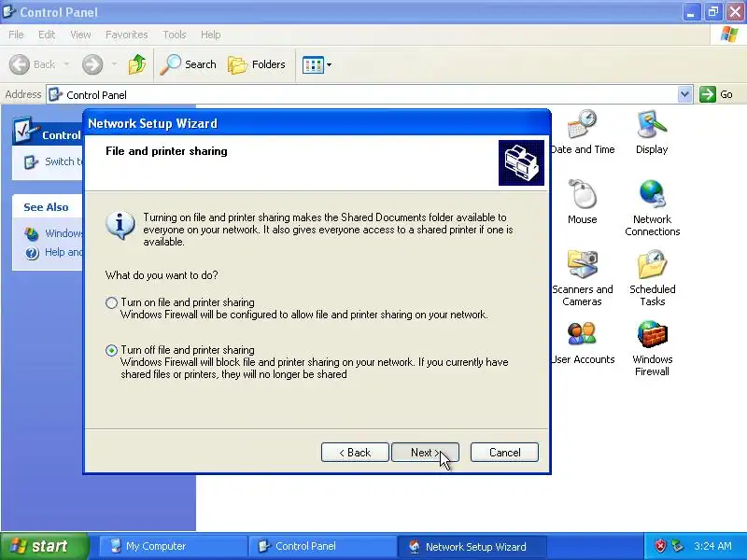747x560 pixels.
Task: Click the toolbar Forward arrow icon
Action: pyautogui.click(x=92, y=64)
